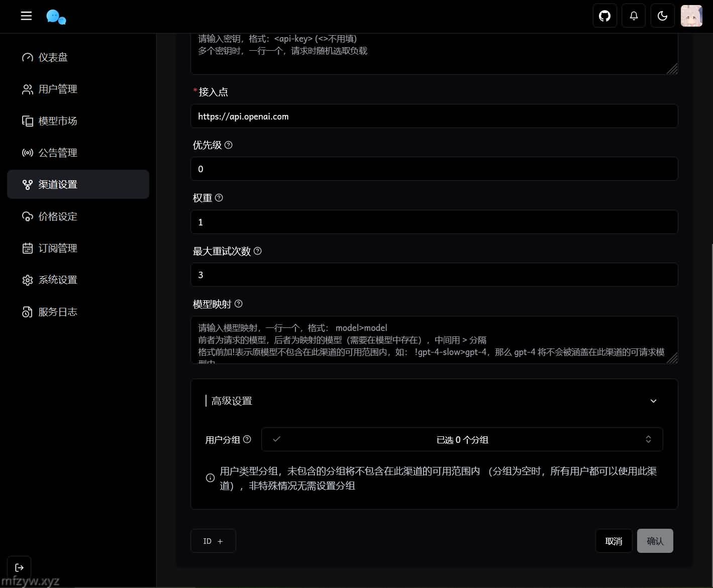Open the 用户分组 group selector dropdown
Image resolution: width=713 pixels, height=588 pixels.
pos(462,439)
